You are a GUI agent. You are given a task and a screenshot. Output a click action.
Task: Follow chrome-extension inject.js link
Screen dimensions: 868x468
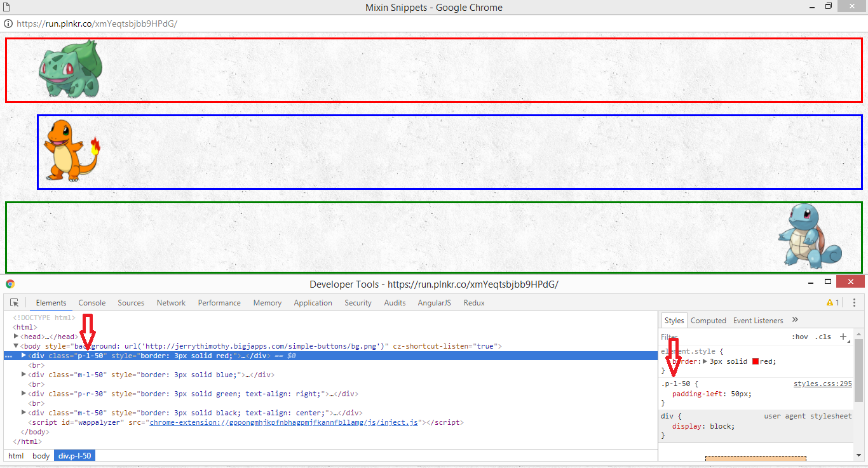pyautogui.click(x=283, y=422)
